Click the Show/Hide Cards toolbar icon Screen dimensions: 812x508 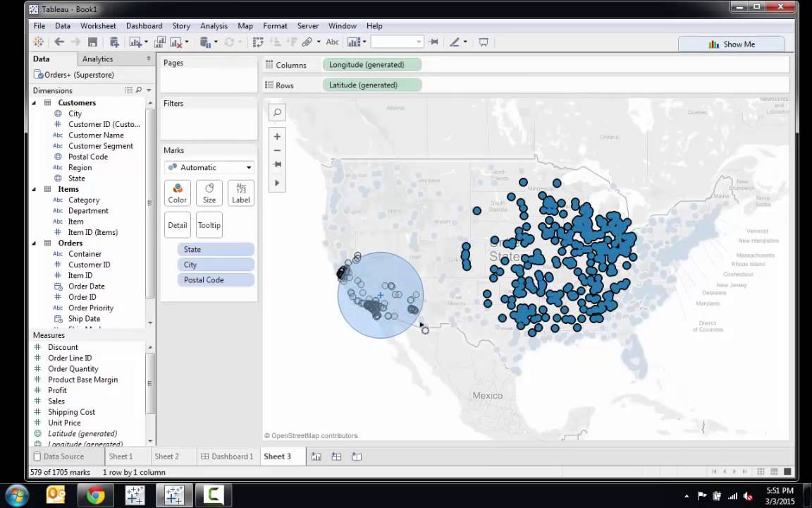(x=354, y=42)
